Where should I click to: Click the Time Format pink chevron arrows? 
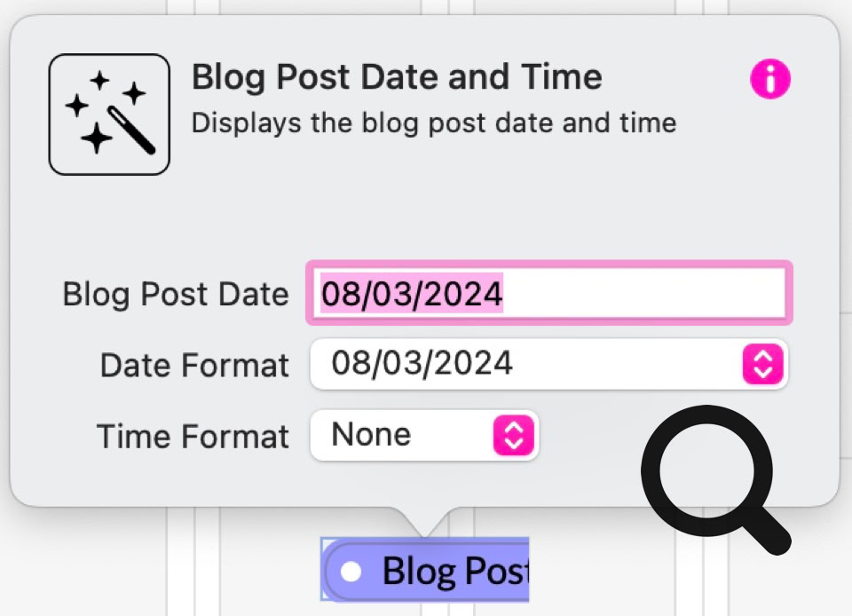(514, 435)
